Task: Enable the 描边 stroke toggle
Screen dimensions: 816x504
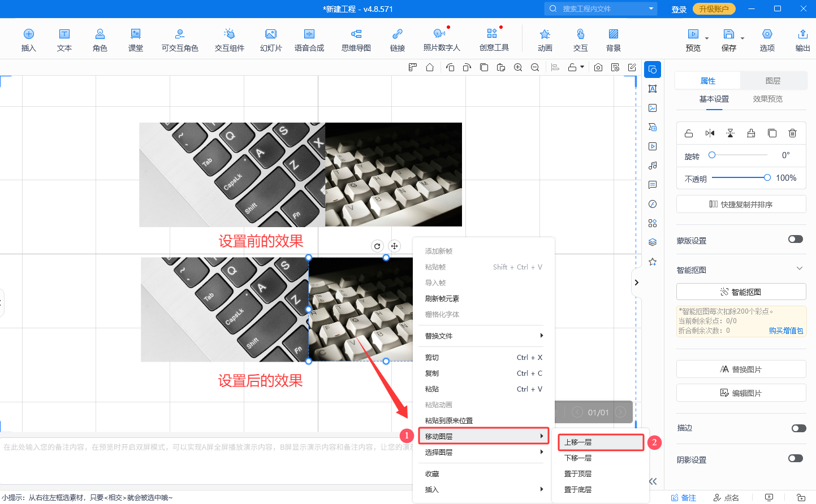Action: coord(798,428)
